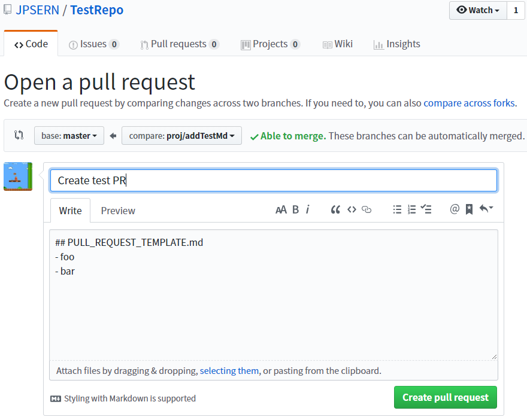This screenshot has width=527, height=420.
Task: Add a bulleted list
Action: 397,209
